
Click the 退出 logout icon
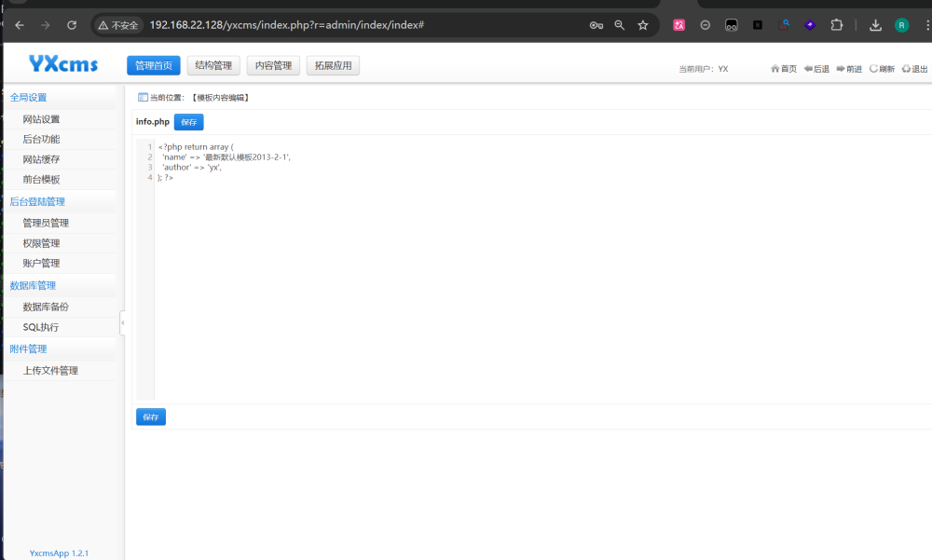coord(914,69)
